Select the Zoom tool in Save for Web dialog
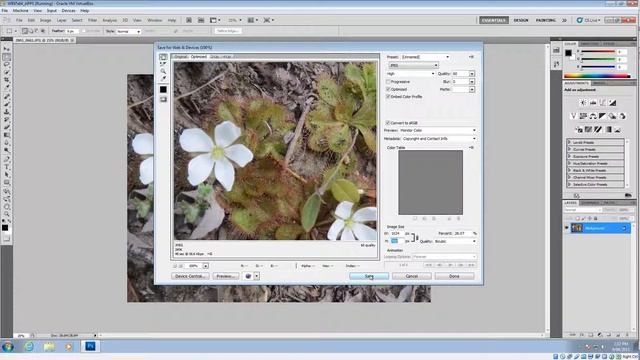The image size is (640, 360). tap(163, 71)
